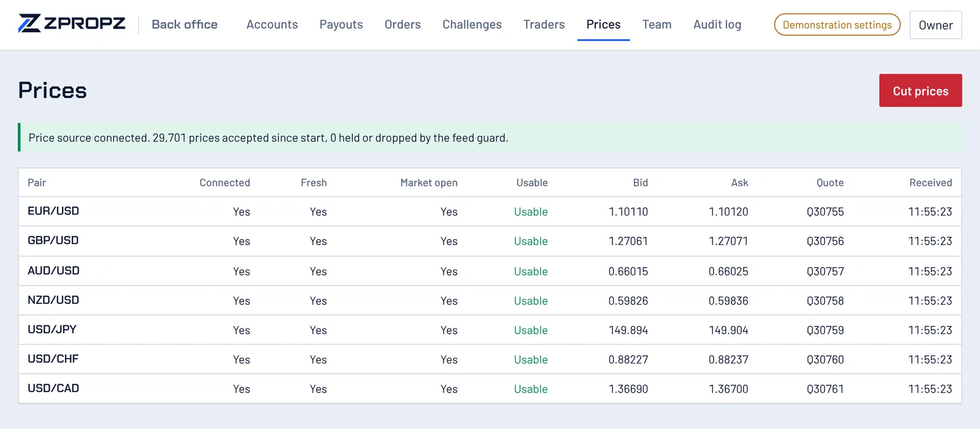Click USD/CHF ask value 0.88237
Screen dimensions: 980x429
[x=728, y=359]
